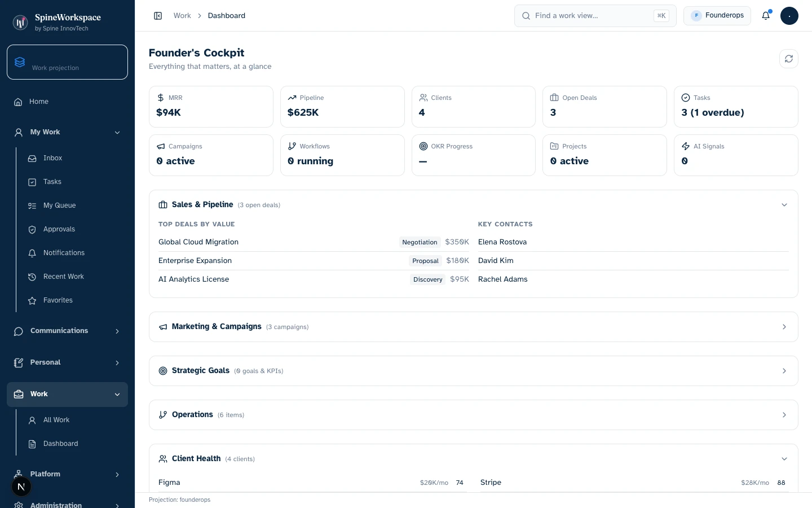Open the Pipeline $625K metric card
This screenshot has width=812, height=508.
[x=342, y=107]
